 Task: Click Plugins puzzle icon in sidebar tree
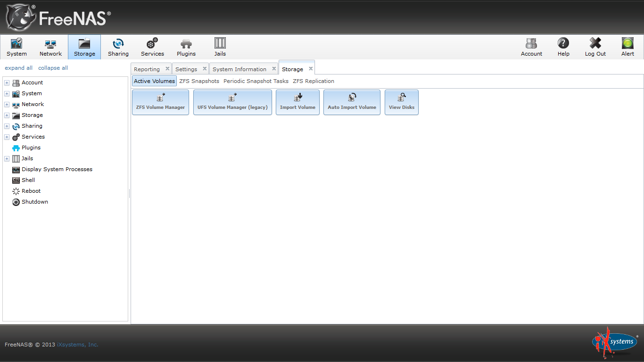16,148
